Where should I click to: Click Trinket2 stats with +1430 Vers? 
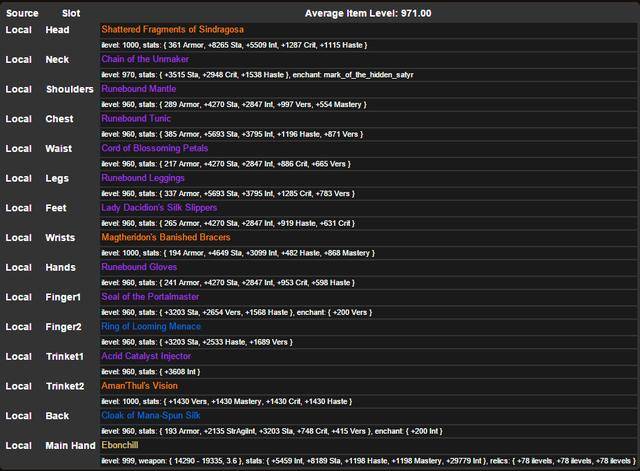[x=227, y=402]
